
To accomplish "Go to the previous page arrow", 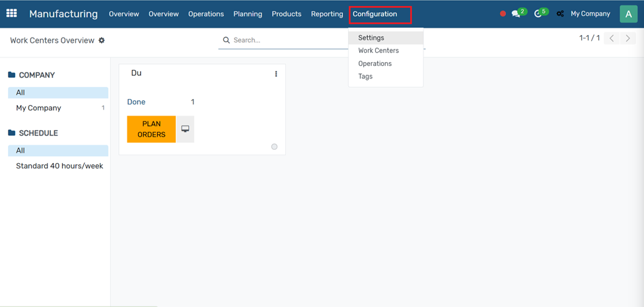I will 612,38.
